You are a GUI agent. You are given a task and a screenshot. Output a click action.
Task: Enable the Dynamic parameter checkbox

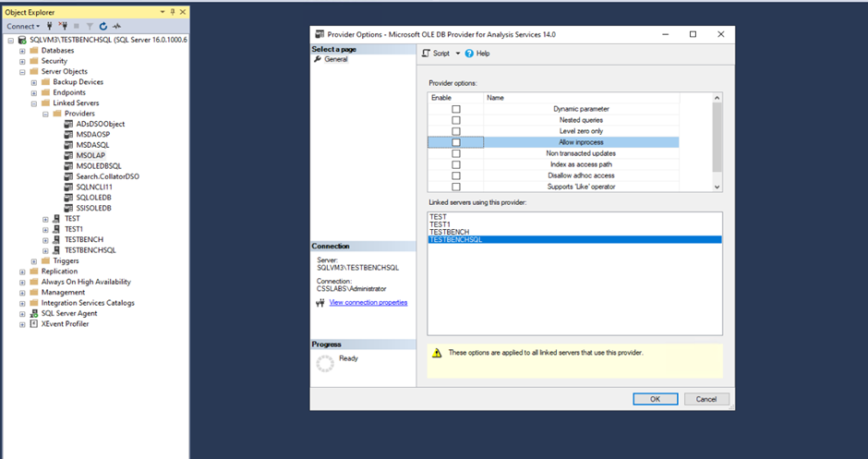pos(456,109)
